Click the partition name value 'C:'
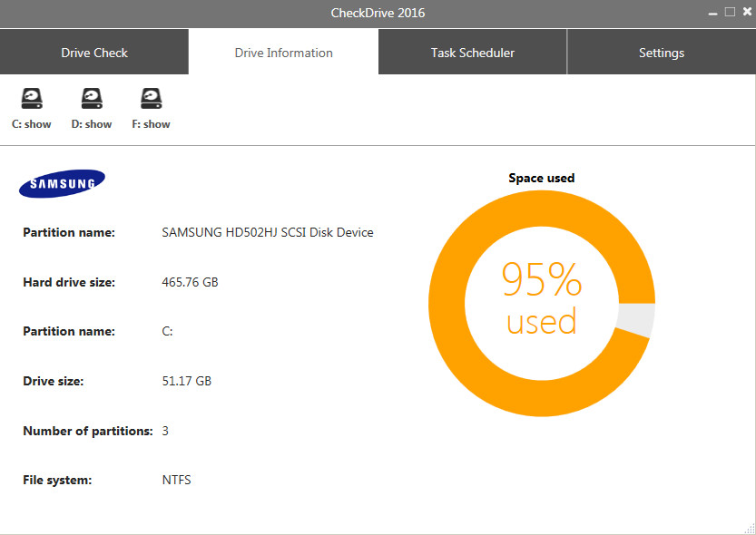 click(167, 331)
